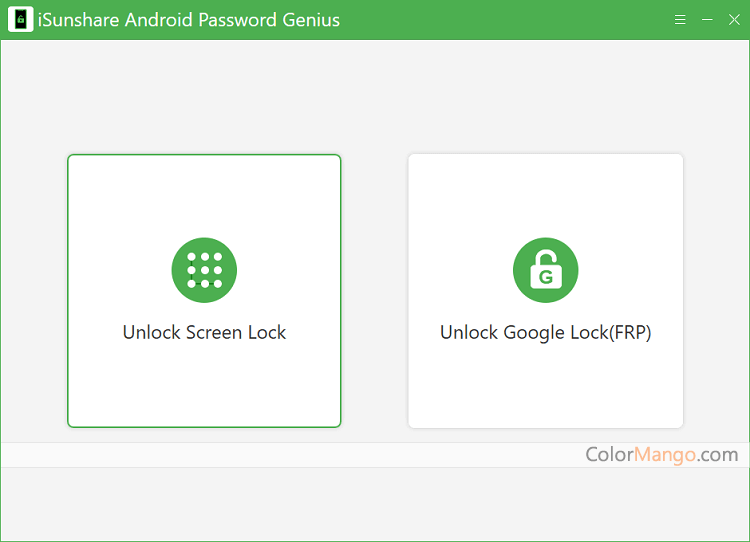The height and width of the screenshot is (542, 750).
Task: Choose the Unlock Screen Lock card
Action: (x=204, y=291)
